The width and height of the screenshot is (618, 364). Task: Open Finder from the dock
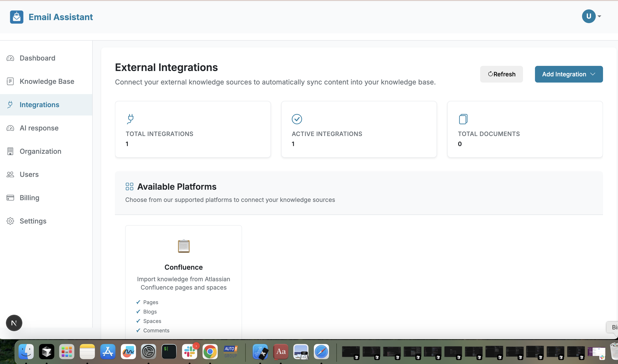pyautogui.click(x=26, y=352)
